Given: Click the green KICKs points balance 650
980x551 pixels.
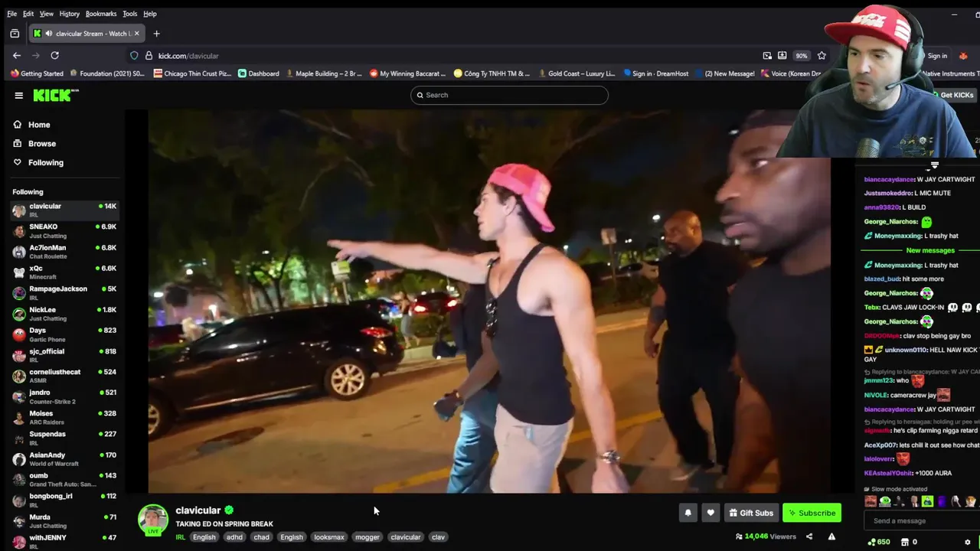Looking at the screenshot, I should tap(879, 542).
